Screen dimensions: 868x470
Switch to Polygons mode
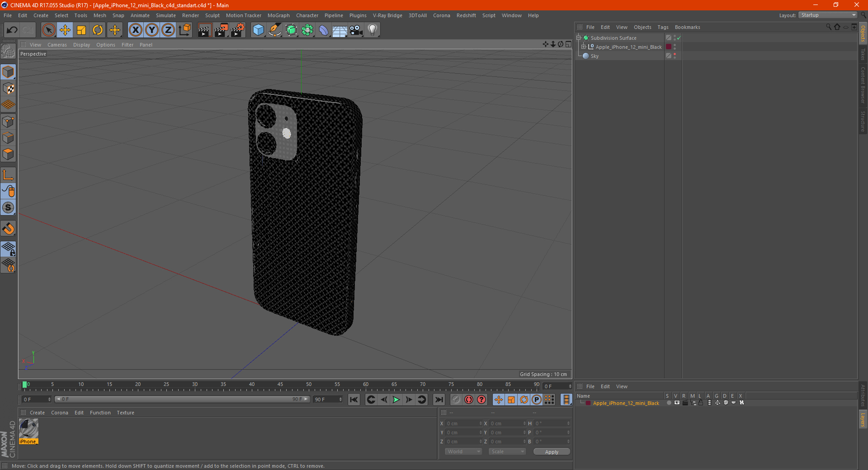coord(8,154)
